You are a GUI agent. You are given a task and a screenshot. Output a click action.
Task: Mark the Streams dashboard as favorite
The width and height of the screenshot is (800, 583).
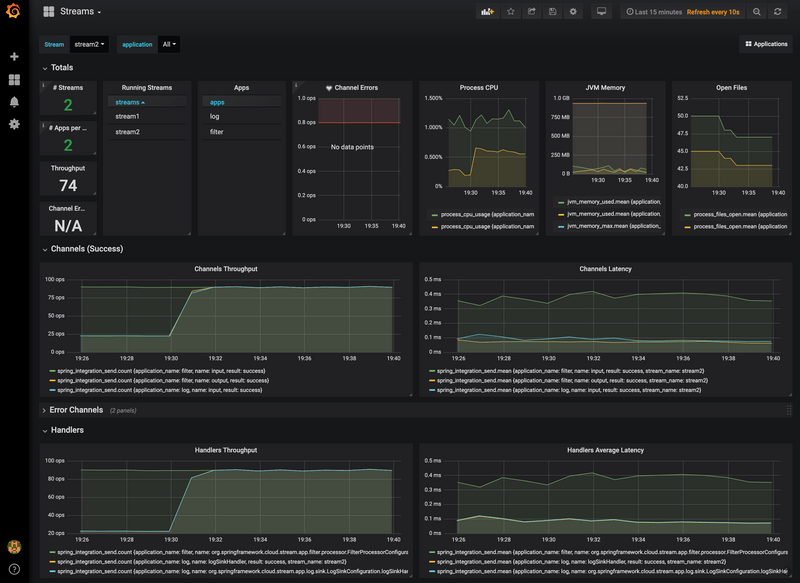pos(511,12)
